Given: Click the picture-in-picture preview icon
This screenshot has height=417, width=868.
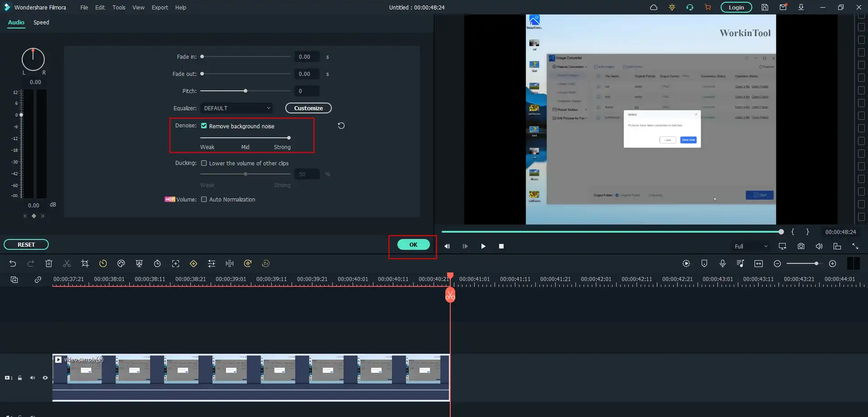Looking at the screenshot, I should point(837,246).
